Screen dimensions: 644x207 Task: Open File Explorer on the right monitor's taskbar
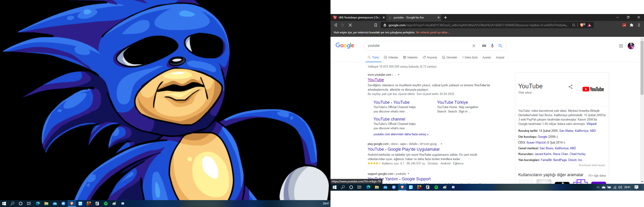tap(377, 187)
